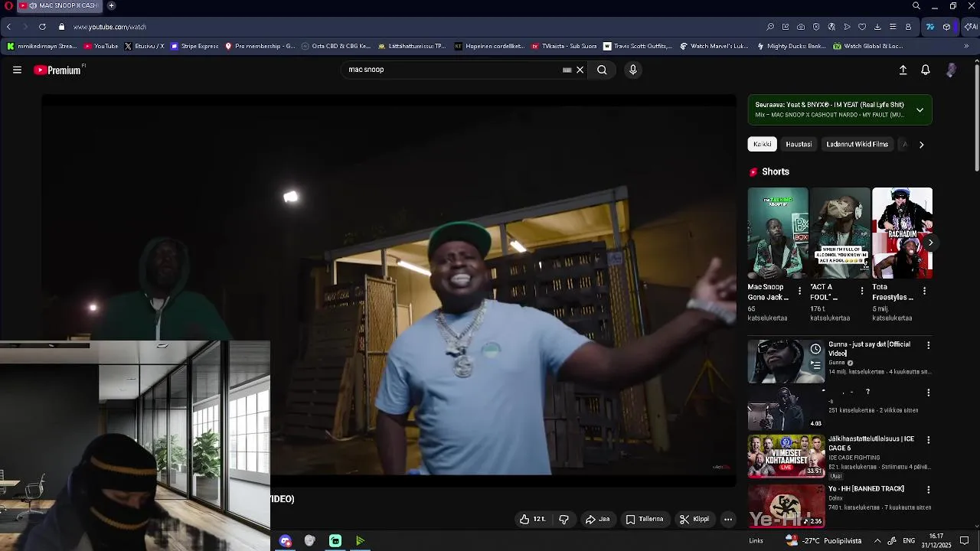Click the padlock site info icon
The height and width of the screenshot is (551, 980).
pyautogui.click(x=62, y=27)
